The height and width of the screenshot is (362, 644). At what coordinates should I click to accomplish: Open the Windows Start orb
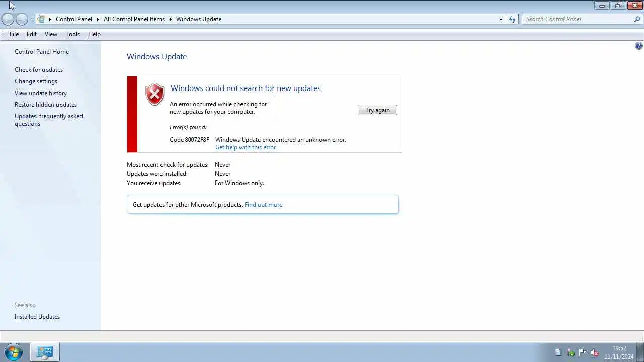14,352
